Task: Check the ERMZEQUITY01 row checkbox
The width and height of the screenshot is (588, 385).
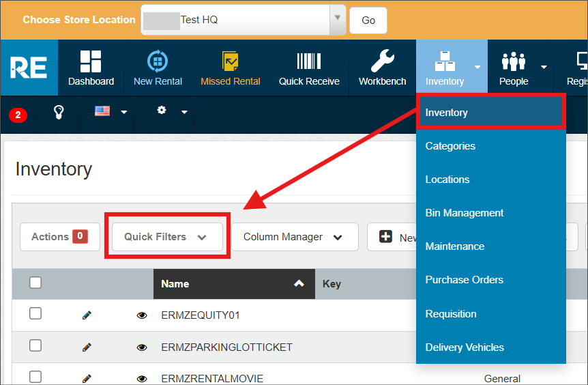Action: pyautogui.click(x=35, y=314)
